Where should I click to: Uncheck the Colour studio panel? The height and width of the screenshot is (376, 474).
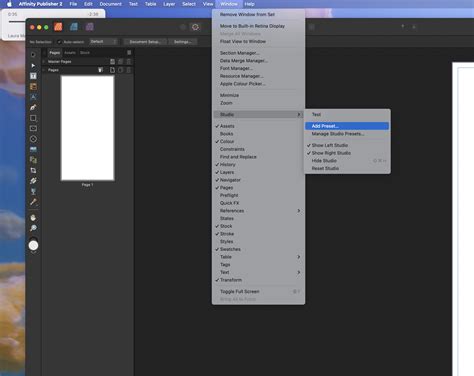(227, 141)
